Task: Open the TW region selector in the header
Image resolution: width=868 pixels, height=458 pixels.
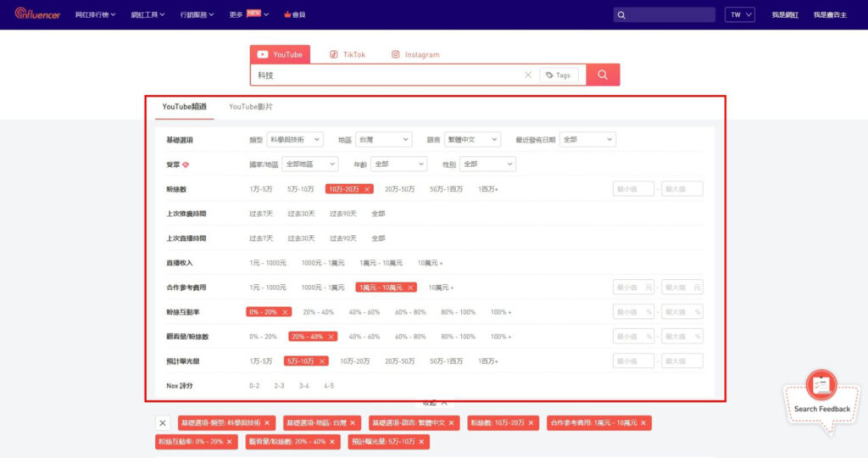Action: (x=739, y=15)
